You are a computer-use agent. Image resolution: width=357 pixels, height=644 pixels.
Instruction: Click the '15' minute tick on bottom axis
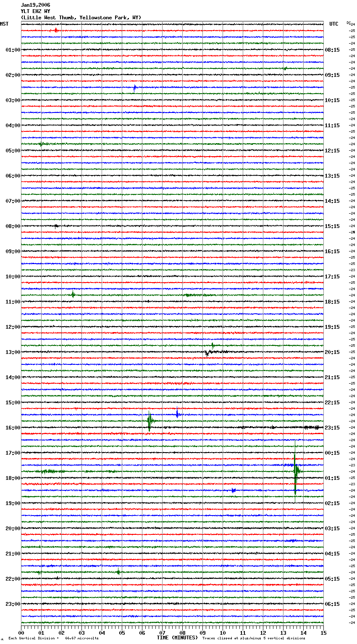[x=323, y=633]
